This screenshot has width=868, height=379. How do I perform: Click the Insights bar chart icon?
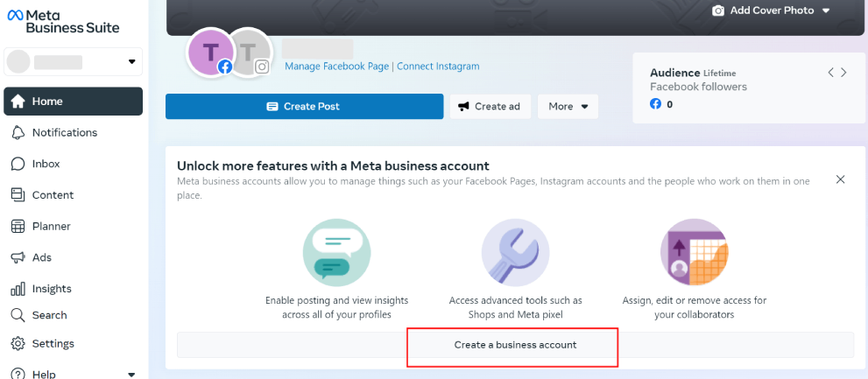point(18,288)
